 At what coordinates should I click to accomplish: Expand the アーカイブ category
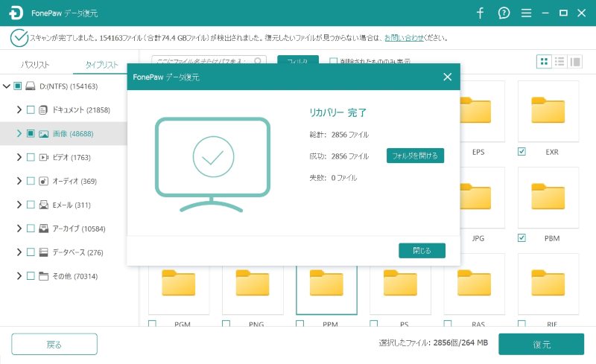[x=19, y=228]
